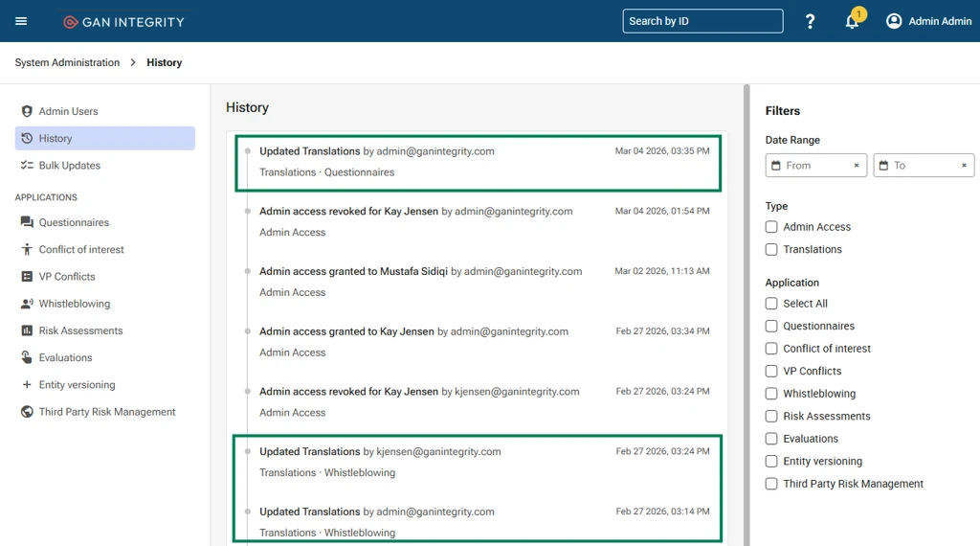Image resolution: width=980 pixels, height=546 pixels.
Task: Click the GAN Integrity logo
Action: (123, 22)
